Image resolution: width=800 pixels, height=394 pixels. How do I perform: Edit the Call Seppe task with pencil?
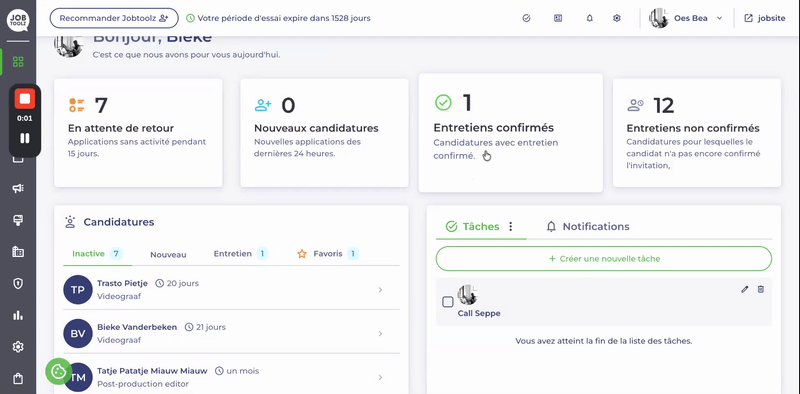point(745,289)
